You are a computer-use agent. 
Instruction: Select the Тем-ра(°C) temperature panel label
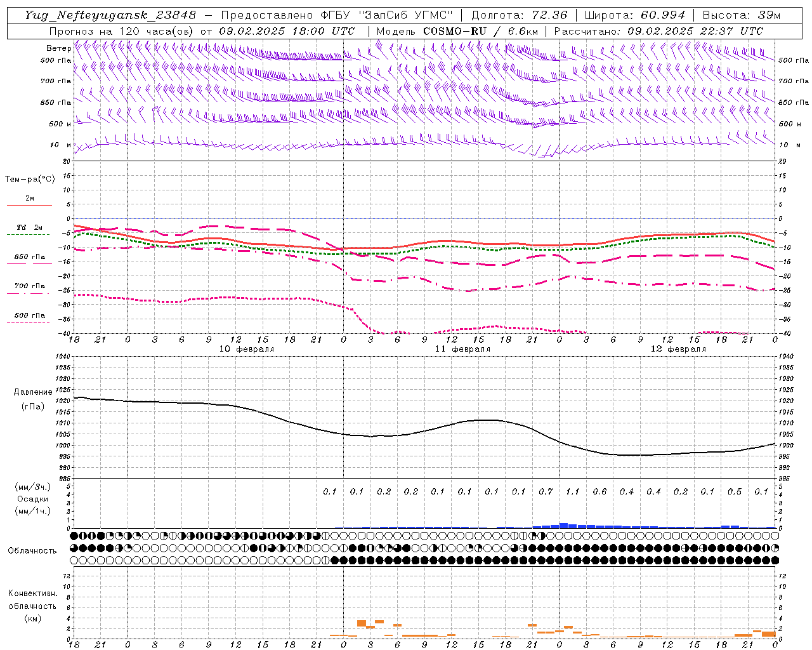[x=30, y=180]
